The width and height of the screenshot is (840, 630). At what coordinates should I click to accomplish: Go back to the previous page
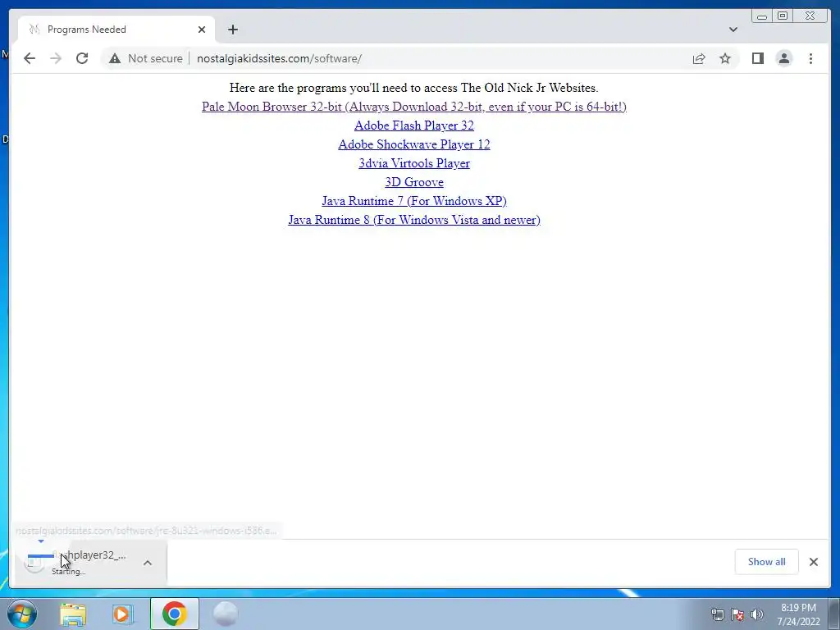click(30, 58)
